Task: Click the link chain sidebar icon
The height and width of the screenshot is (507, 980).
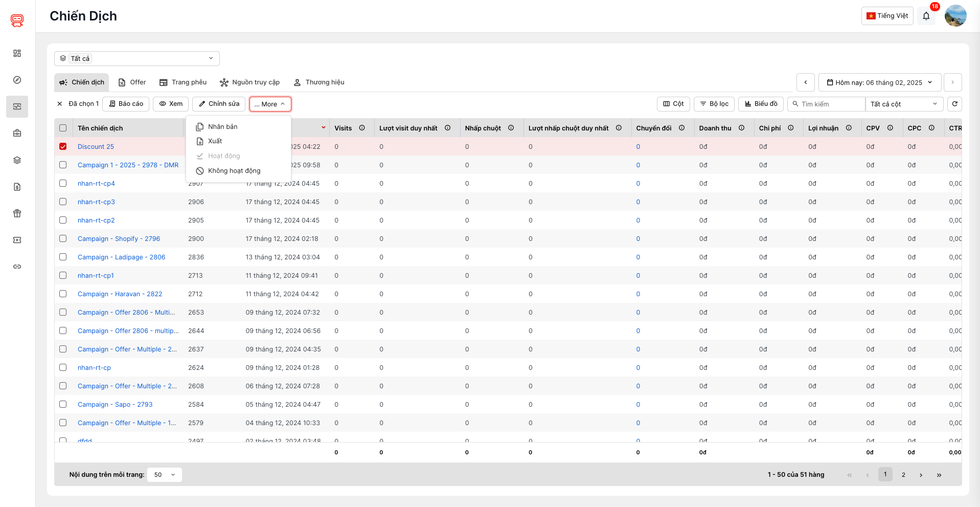Action: pos(17,267)
